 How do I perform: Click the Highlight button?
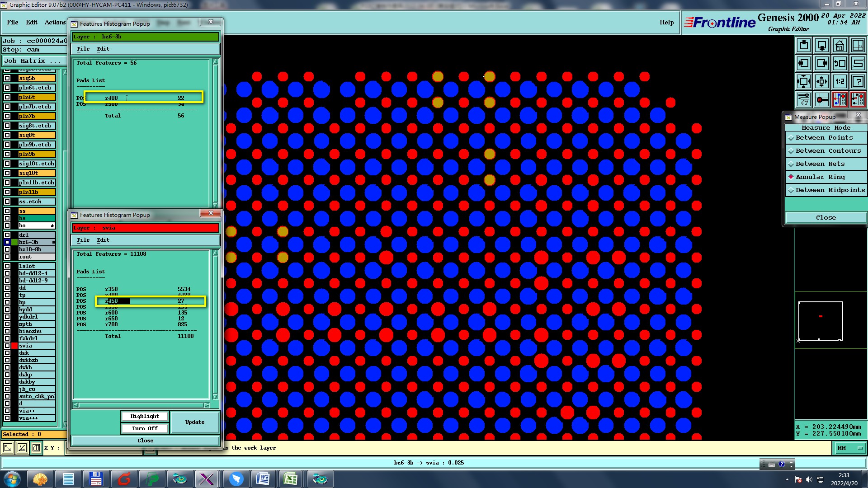(145, 416)
